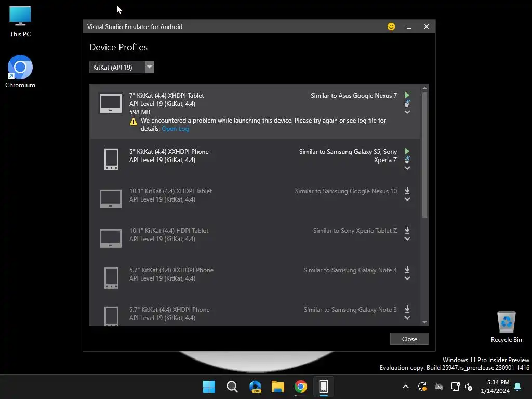Open the KitKat (API 19) platform dropdown
Screen dimensions: 532x399
coord(122,67)
